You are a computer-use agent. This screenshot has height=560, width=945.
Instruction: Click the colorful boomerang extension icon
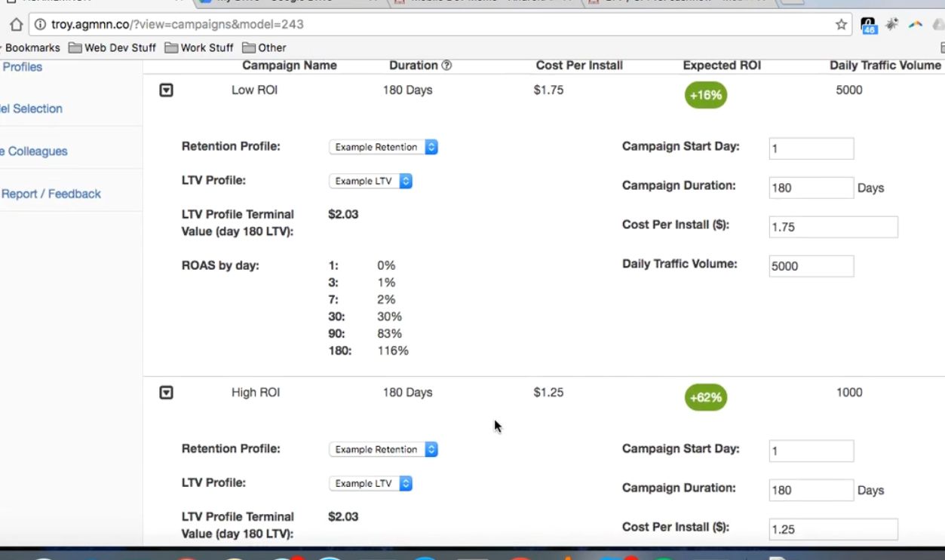916,24
